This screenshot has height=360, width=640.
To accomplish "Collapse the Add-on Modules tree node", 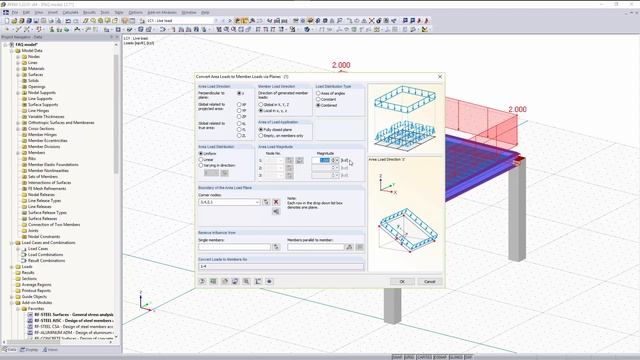I will coord(11,302).
